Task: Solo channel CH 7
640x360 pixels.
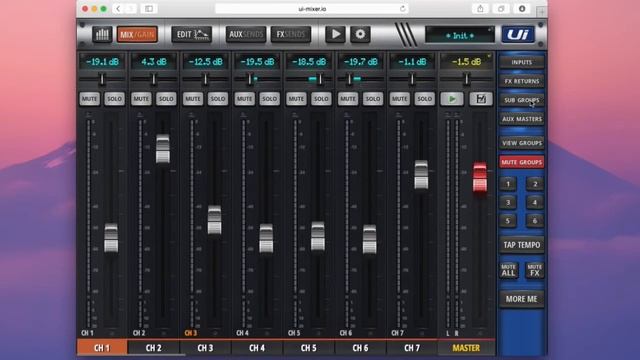Action: click(424, 99)
